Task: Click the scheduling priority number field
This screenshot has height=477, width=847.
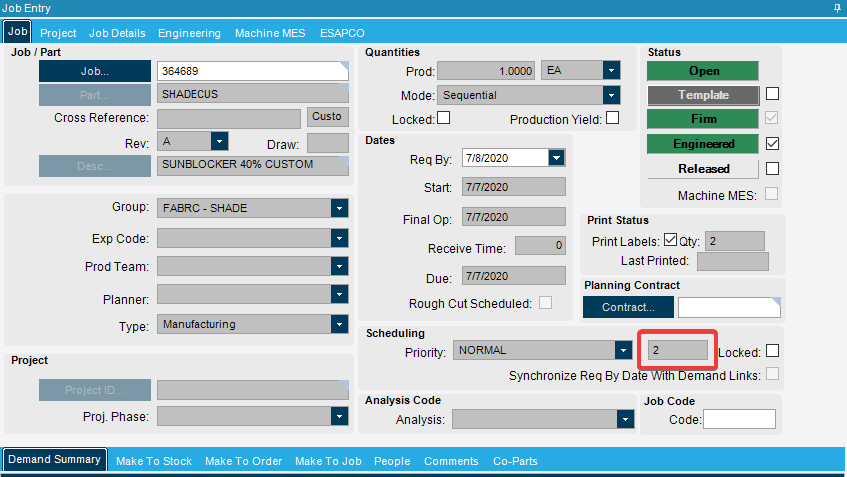Action: click(678, 350)
